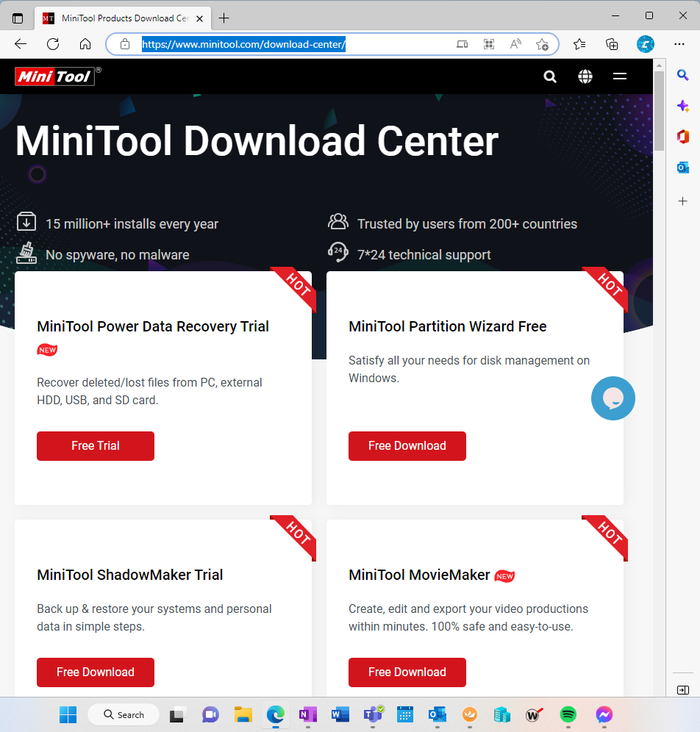700x732 pixels.
Task: Click the '7*24 technical support' text
Action: point(424,255)
